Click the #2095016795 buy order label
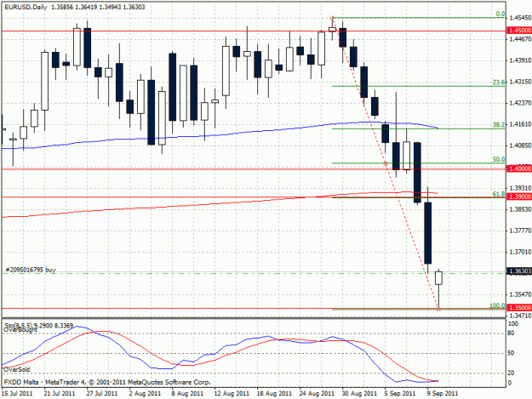The image size is (532, 399). point(31,270)
